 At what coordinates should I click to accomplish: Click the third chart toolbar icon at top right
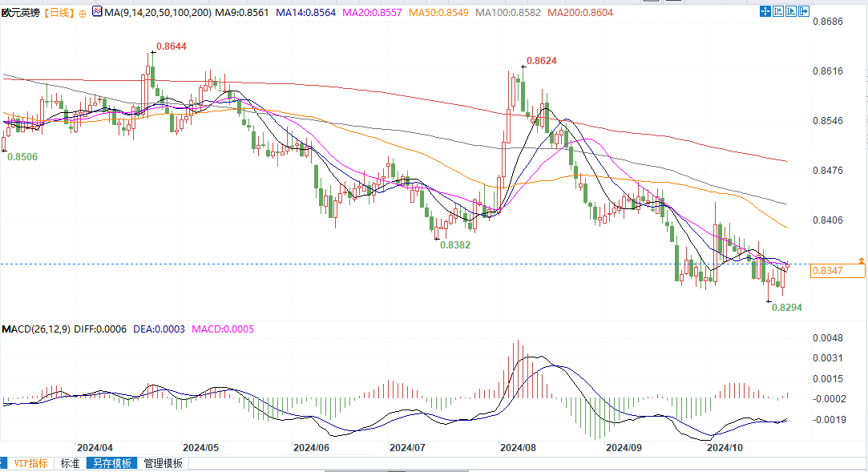(793, 11)
